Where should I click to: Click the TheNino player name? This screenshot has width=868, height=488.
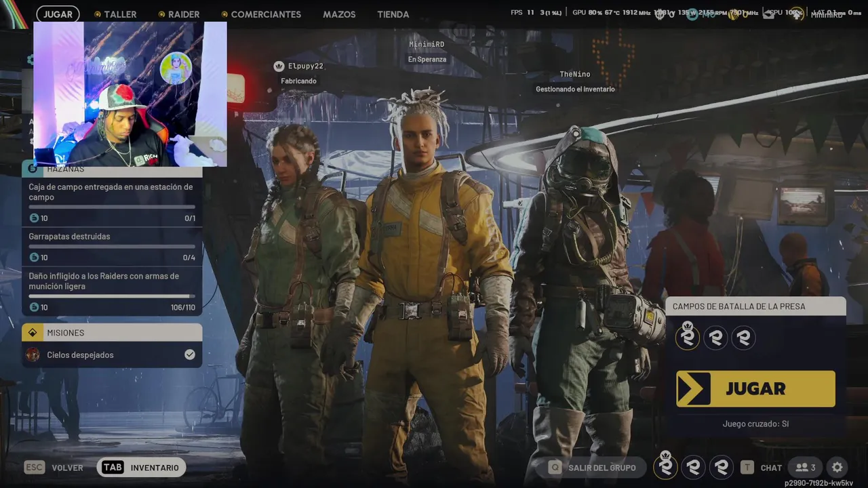[x=575, y=74]
